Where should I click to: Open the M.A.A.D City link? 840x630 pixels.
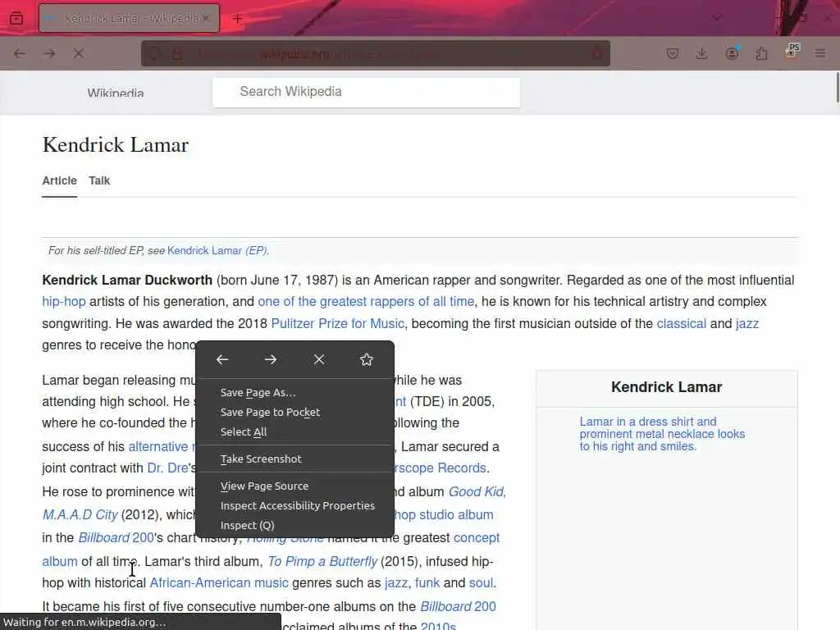80,515
